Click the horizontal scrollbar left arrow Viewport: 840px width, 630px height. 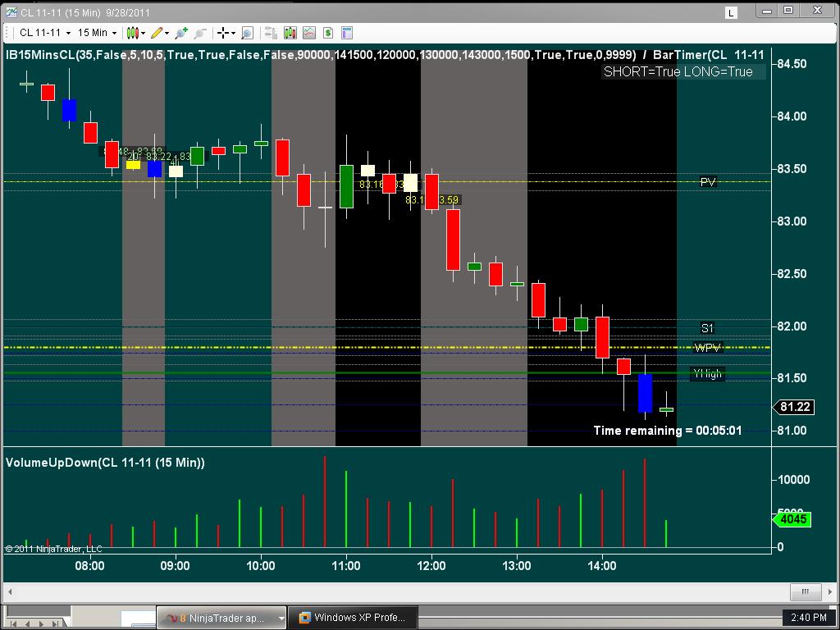(x=10, y=592)
